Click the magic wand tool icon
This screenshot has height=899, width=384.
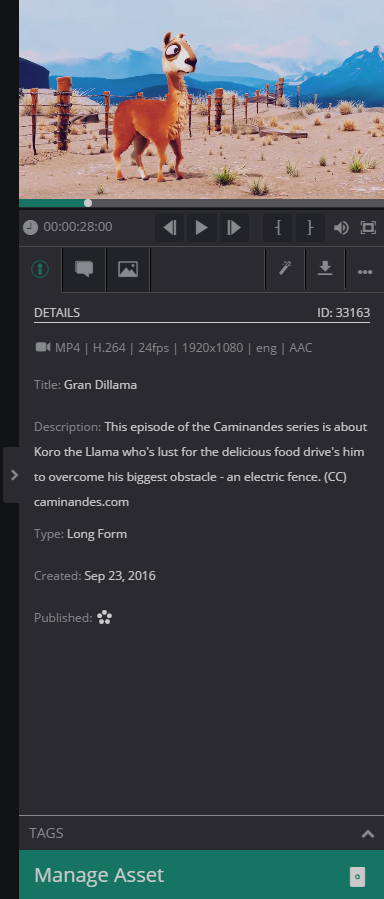285,269
